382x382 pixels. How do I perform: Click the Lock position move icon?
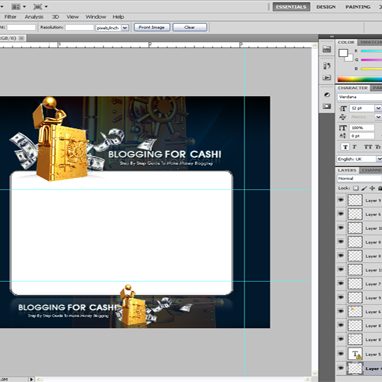372,188
